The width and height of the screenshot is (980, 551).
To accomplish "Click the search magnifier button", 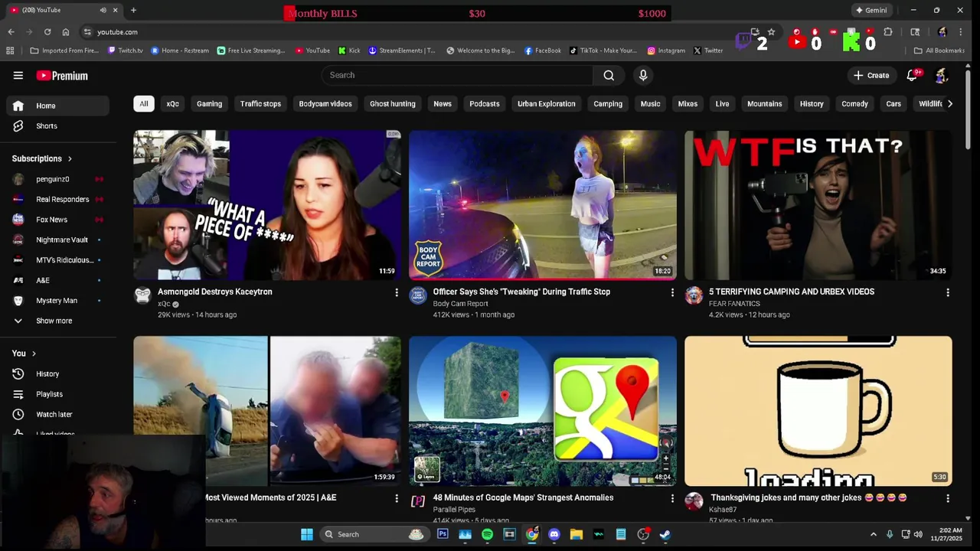I will pyautogui.click(x=609, y=75).
